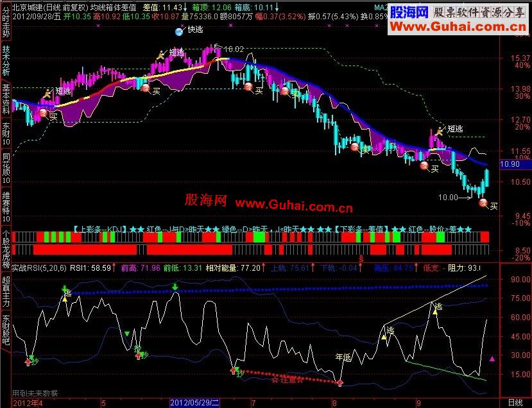The image size is (532, 408).
Task: Click the 箱顶: 12.06 value
Action: [212, 7]
